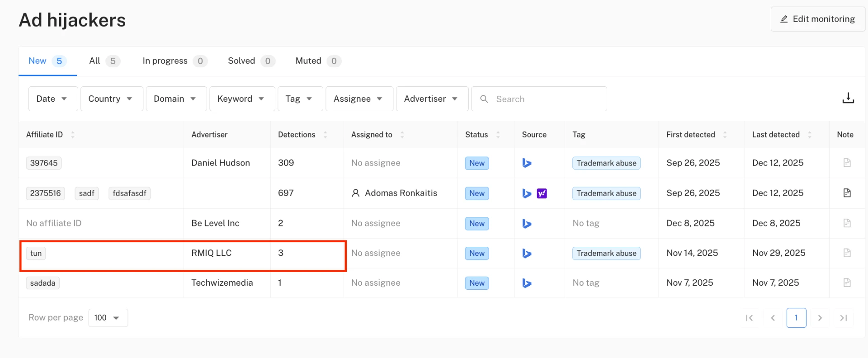This screenshot has height=358, width=868.
Task: Click Bing source icon in Be Level Inc row
Action: (527, 223)
